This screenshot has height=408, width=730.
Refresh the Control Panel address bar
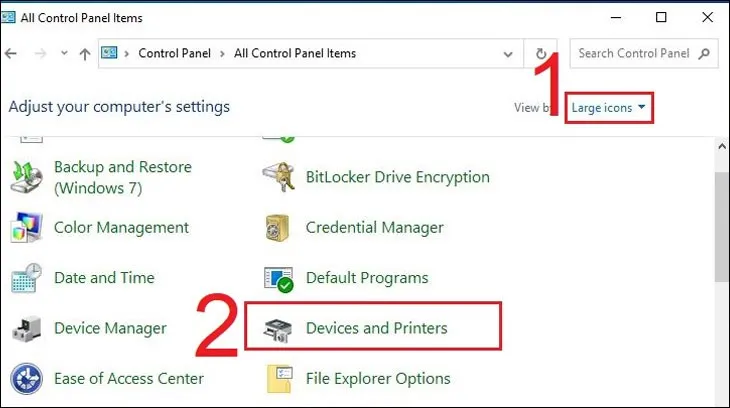541,53
